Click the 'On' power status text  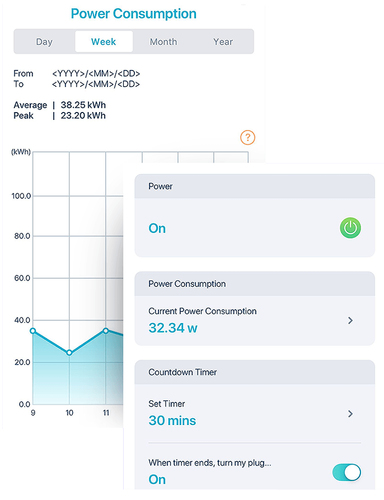(157, 228)
